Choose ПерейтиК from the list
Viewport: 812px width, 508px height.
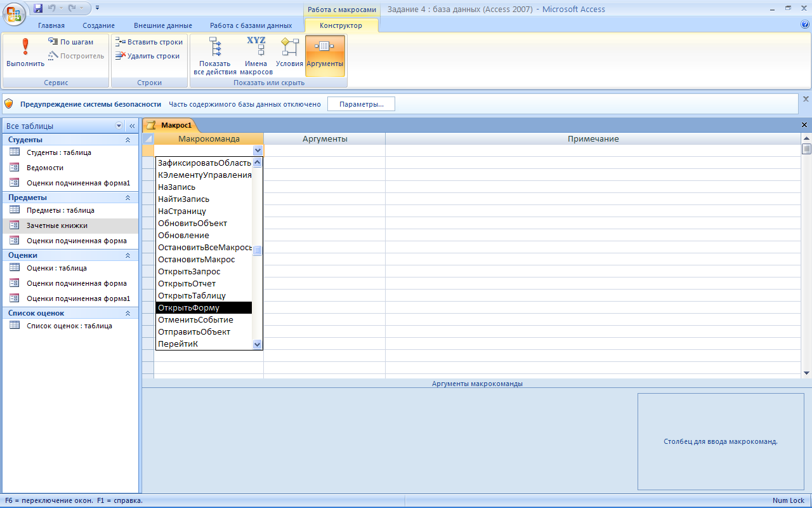[x=204, y=344]
